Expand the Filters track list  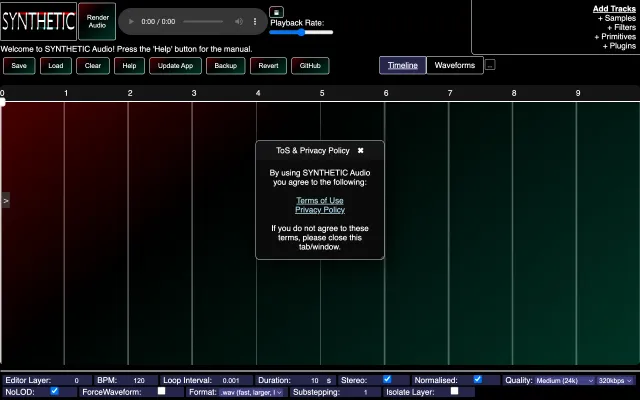tap(622, 28)
